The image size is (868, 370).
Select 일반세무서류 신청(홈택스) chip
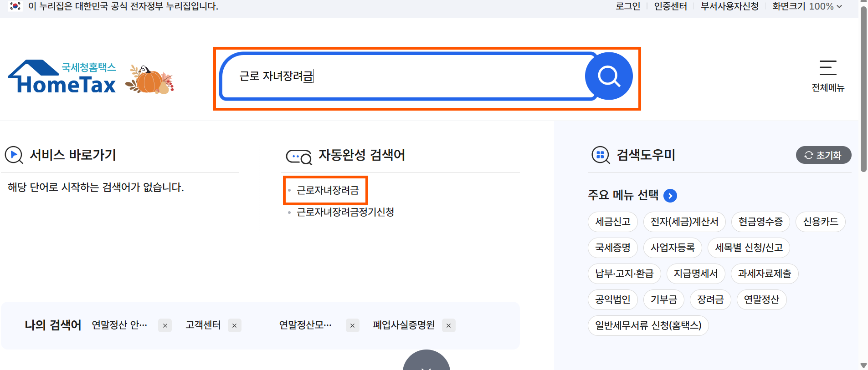coord(648,326)
